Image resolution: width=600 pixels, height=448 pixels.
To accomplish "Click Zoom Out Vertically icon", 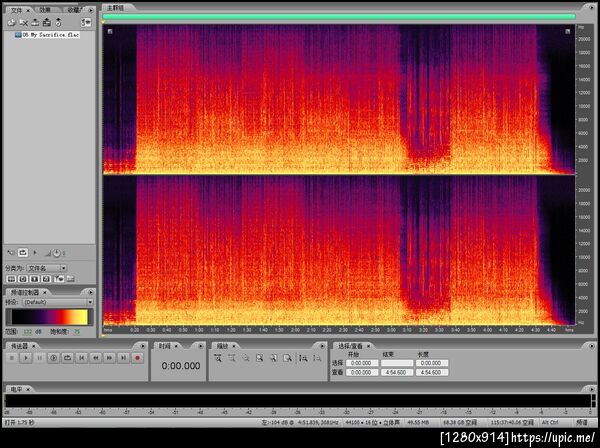I will click(x=317, y=358).
